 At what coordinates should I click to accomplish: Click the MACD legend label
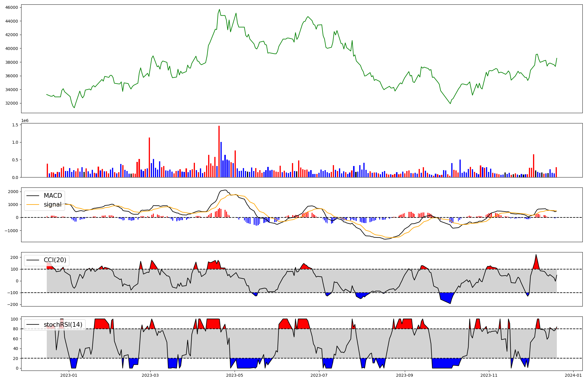[x=53, y=196]
